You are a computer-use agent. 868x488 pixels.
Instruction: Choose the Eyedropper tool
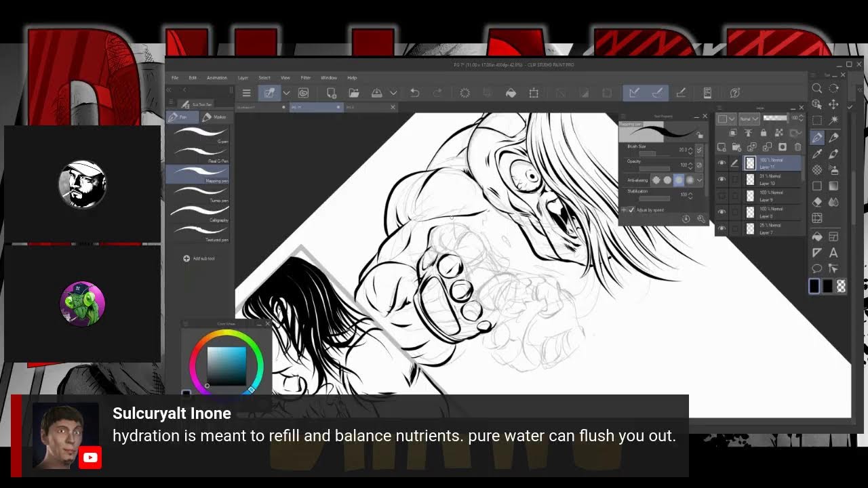coord(817,153)
